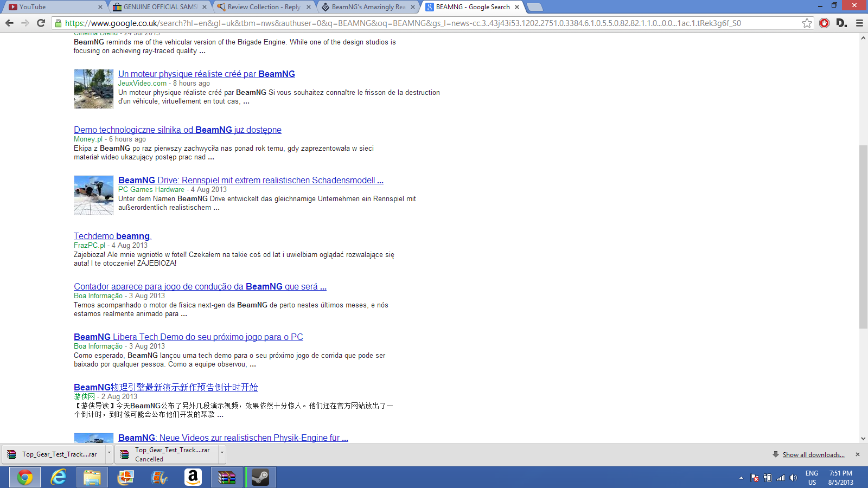
Task: Click the network signal tray icon
Action: click(781, 478)
